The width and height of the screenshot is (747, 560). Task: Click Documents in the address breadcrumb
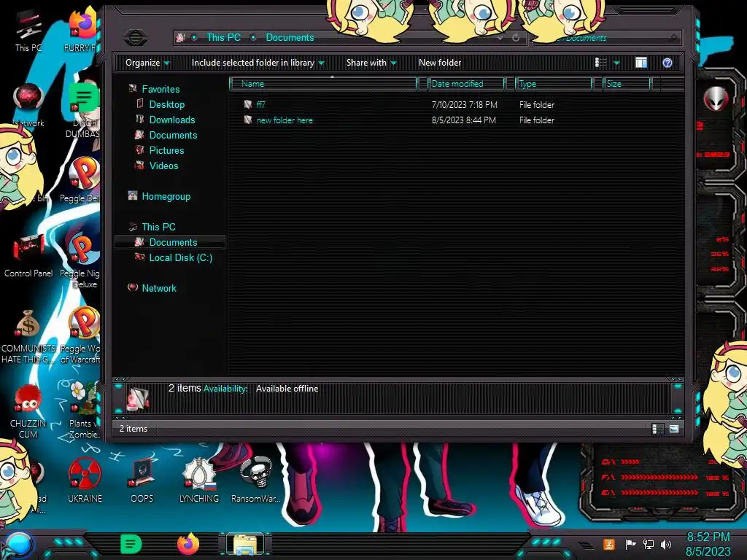(x=290, y=37)
